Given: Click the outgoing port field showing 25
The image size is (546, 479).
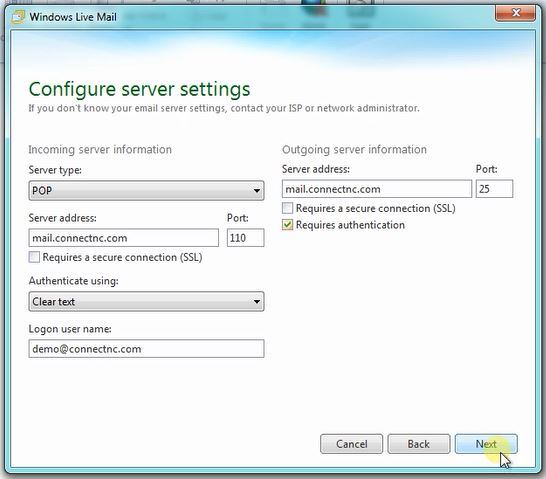Looking at the screenshot, I should (x=494, y=189).
